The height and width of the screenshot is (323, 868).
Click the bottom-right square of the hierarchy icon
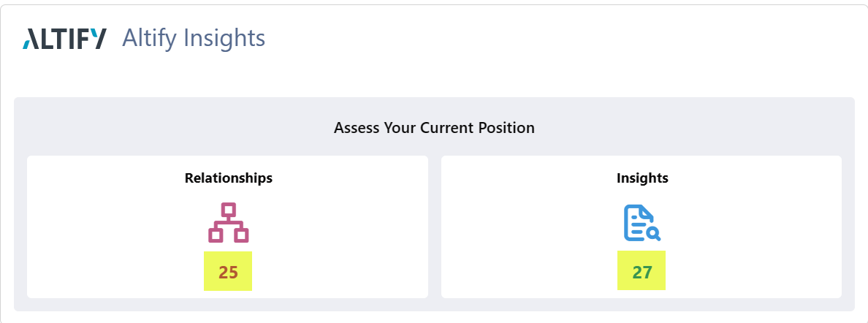tap(241, 235)
